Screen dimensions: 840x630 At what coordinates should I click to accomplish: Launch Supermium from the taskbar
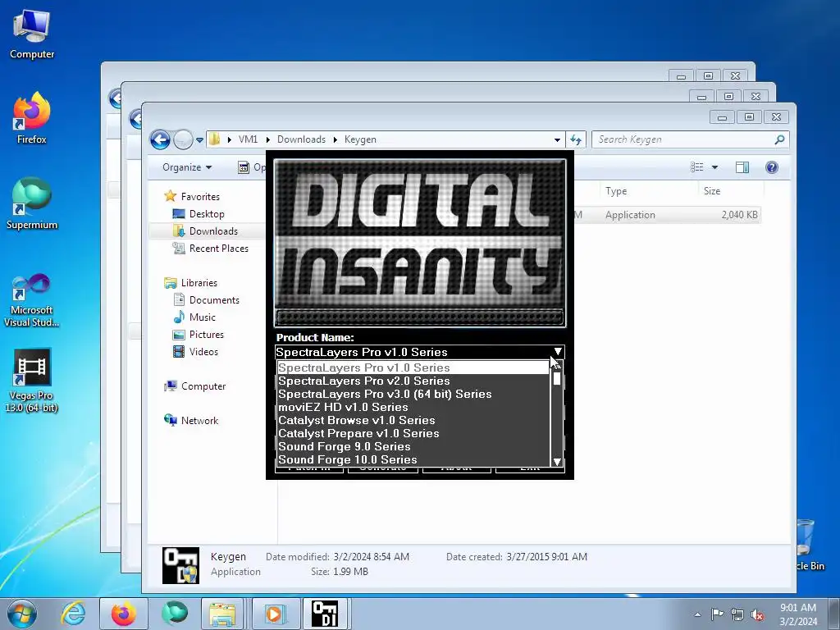click(175, 614)
